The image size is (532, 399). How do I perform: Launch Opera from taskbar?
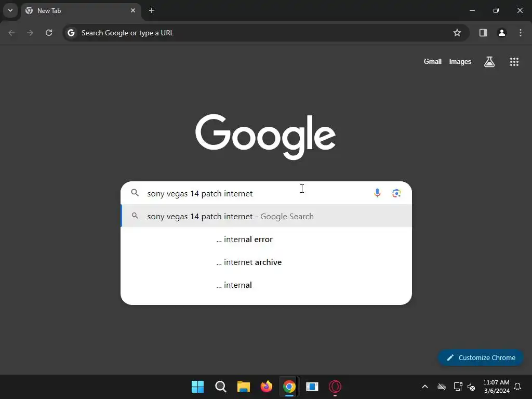(x=335, y=387)
